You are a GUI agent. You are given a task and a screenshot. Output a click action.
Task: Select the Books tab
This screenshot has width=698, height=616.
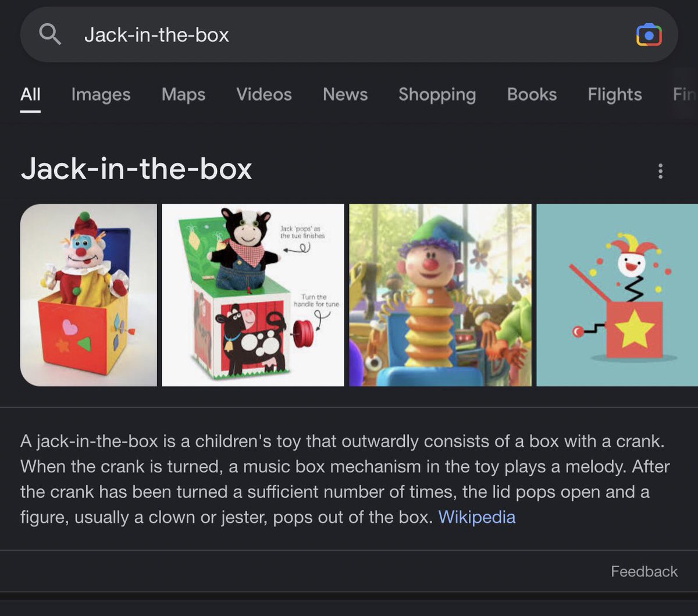(x=532, y=94)
